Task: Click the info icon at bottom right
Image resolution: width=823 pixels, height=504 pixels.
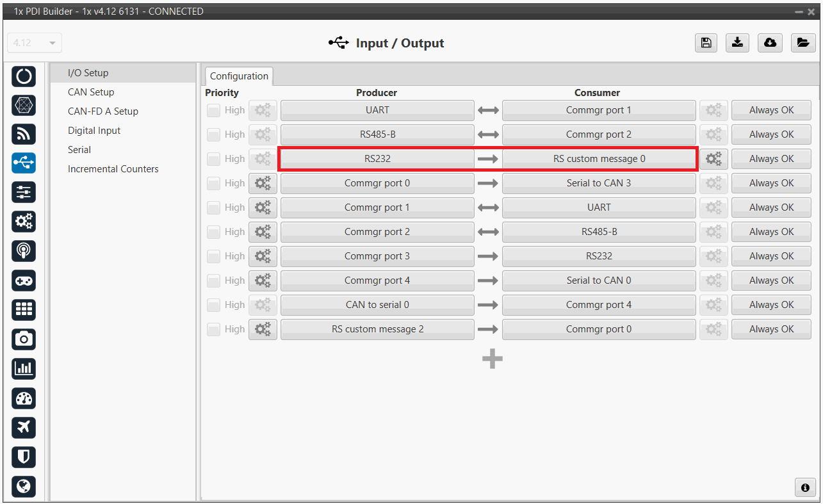Action: (805, 487)
